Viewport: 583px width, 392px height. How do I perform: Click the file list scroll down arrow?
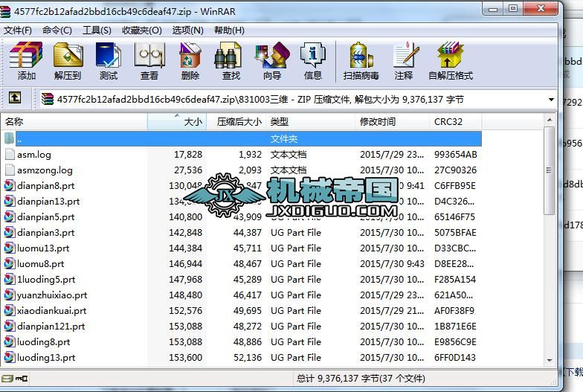coord(550,360)
